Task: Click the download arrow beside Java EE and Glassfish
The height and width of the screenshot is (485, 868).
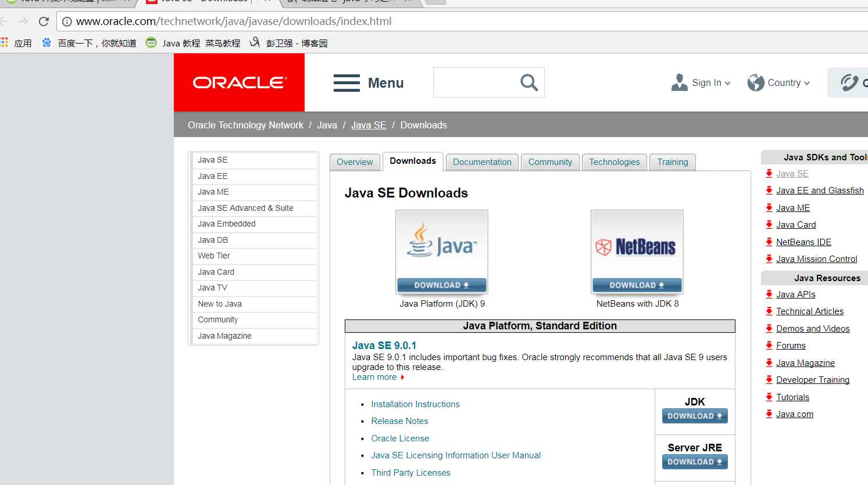Action: click(x=769, y=191)
